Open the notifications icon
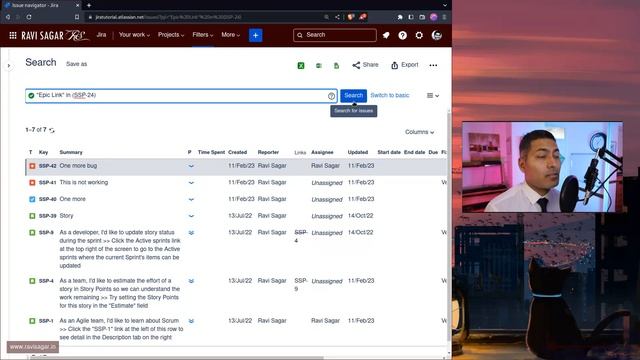640x360 pixels. 386,36
